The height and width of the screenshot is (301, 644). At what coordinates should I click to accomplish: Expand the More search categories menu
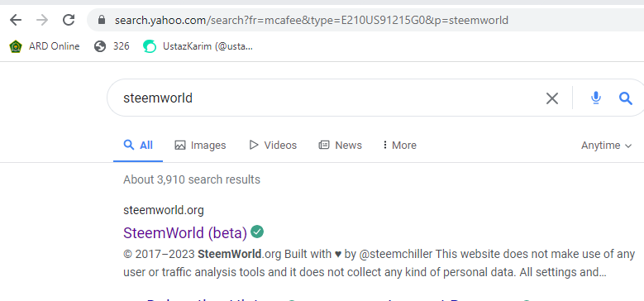click(399, 145)
